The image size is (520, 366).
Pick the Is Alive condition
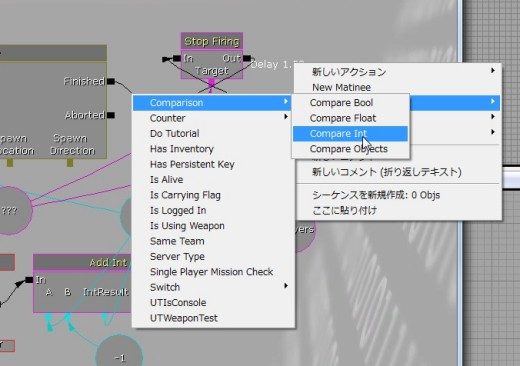click(x=213, y=179)
